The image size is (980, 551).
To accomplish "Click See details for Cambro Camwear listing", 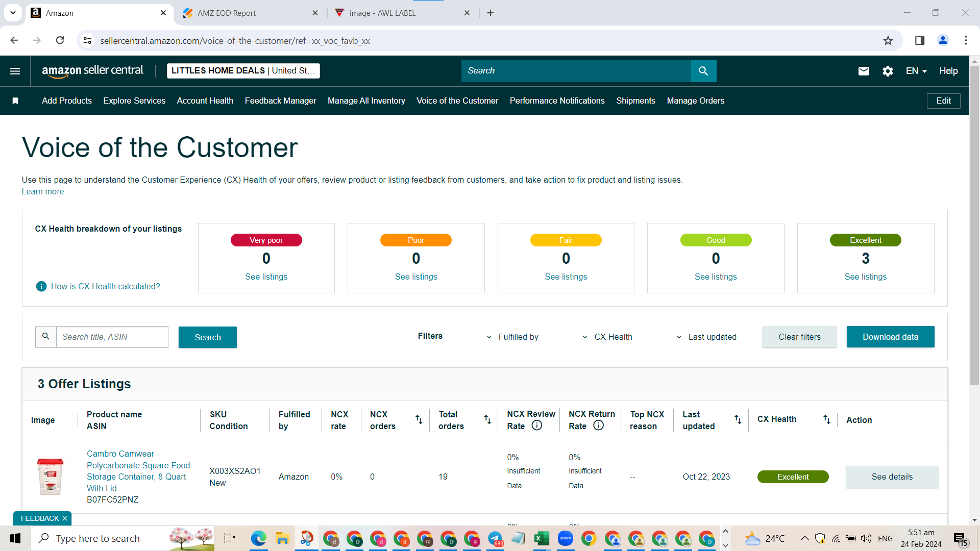I will (892, 477).
